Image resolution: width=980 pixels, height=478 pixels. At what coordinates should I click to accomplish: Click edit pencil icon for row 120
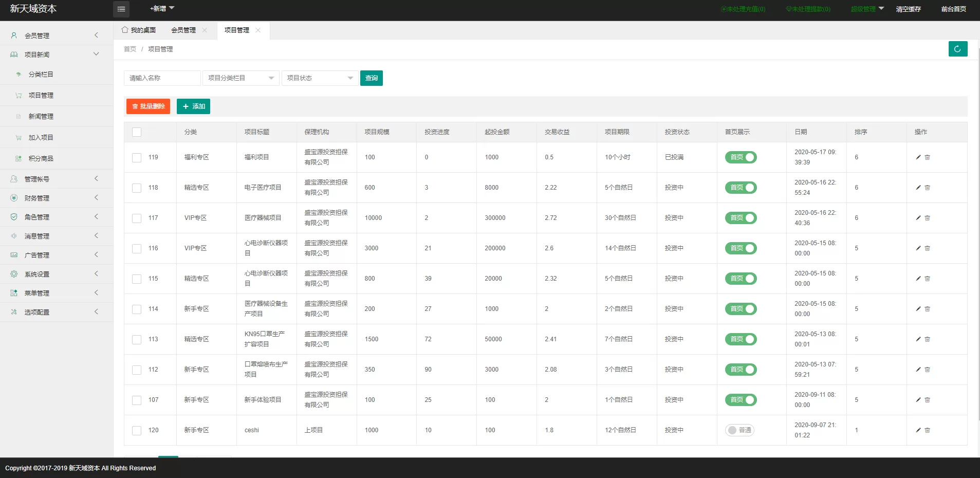(918, 430)
